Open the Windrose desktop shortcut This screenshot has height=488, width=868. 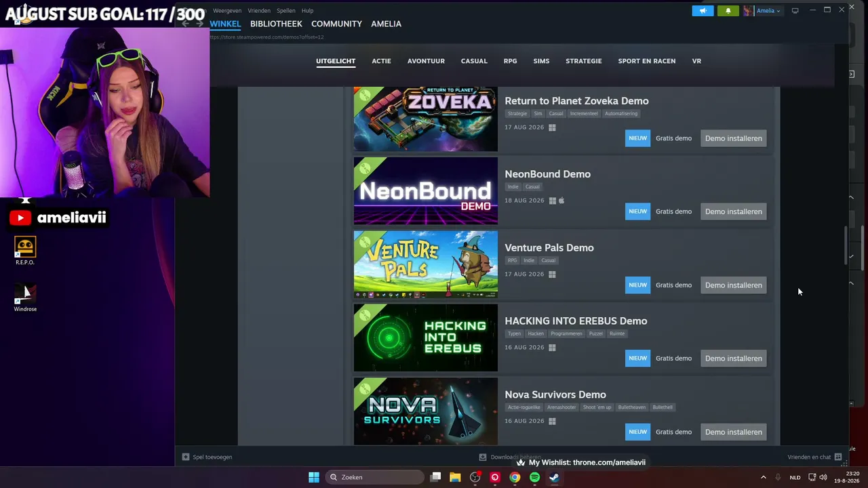(x=25, y=298)
